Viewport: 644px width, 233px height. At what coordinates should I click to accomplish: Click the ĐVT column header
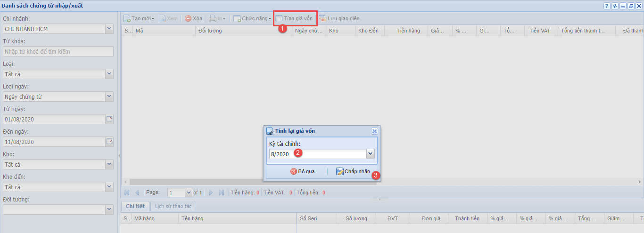[x=392, y=218]
